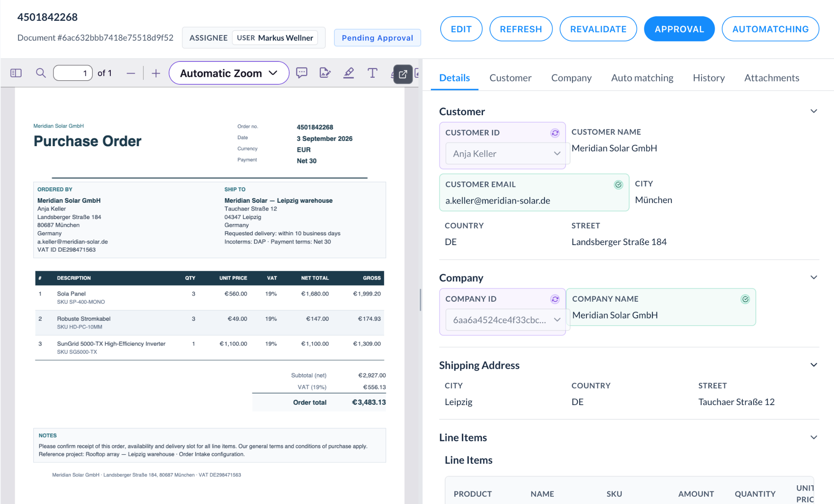Collapse the Shipping Address section
Image resolution: width=834 pixels, height=504 pixels.
click(814, 365)
